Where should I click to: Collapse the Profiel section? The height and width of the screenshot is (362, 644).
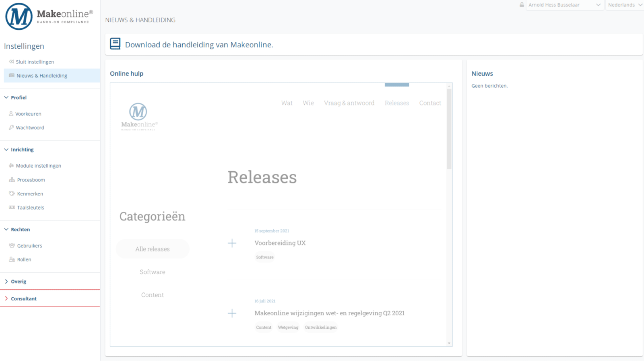(x=19, y=97)
